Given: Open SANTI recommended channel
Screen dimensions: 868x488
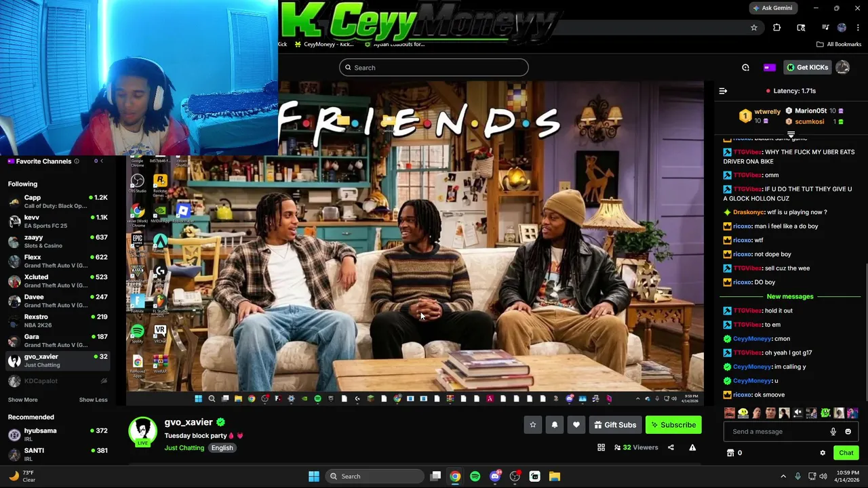Looking at the screenshot, I should coord(58,454).
